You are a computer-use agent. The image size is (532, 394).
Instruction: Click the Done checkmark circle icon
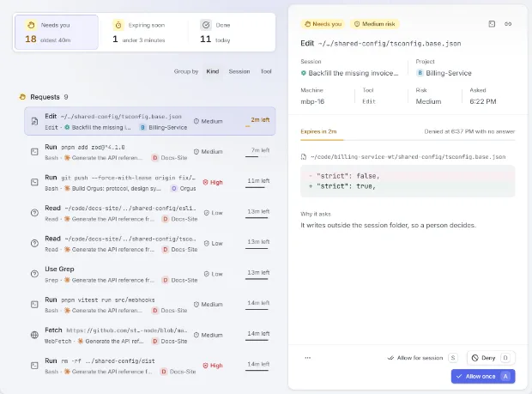click(x=206, y=25)
